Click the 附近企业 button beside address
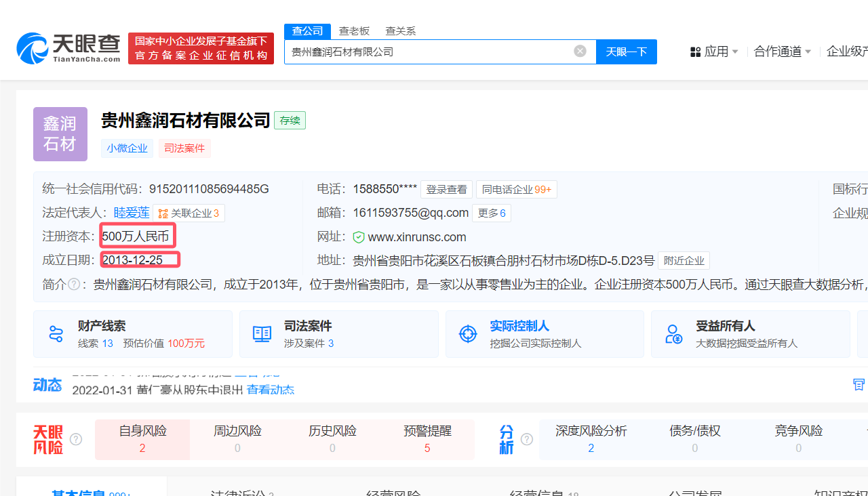Image resolution: width=868 pixels, height=496 pixels. click(684, 261)
